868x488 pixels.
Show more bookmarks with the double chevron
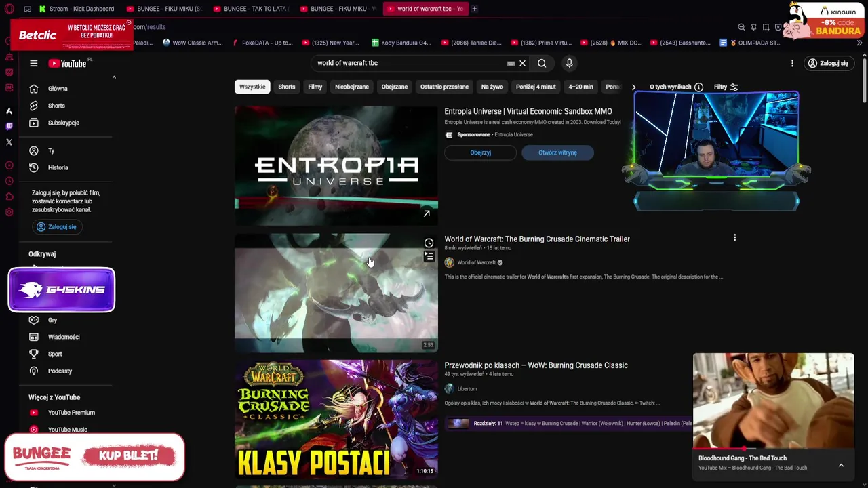coord(859,43)
